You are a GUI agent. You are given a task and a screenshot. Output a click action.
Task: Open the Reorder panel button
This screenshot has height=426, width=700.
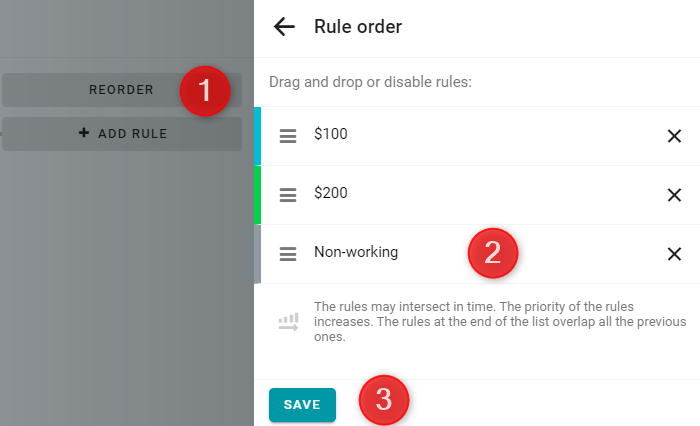122,90
